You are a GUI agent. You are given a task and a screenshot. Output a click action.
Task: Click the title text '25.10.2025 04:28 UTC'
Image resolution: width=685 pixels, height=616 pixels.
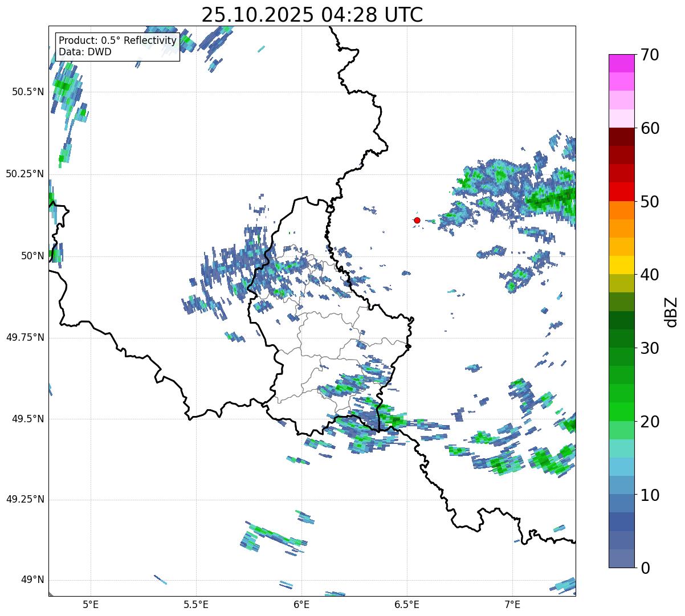pyautogui.click(x=312, y=15)
